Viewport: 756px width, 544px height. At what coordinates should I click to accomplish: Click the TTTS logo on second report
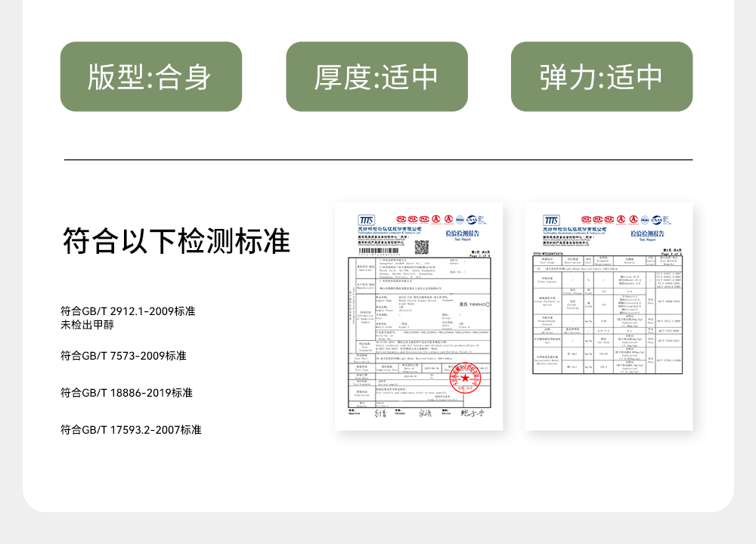coord(551,220)
